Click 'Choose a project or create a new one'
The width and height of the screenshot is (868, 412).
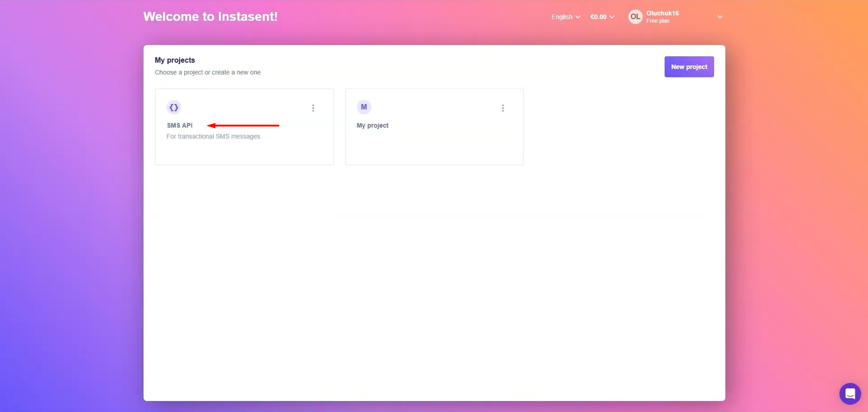207,72
